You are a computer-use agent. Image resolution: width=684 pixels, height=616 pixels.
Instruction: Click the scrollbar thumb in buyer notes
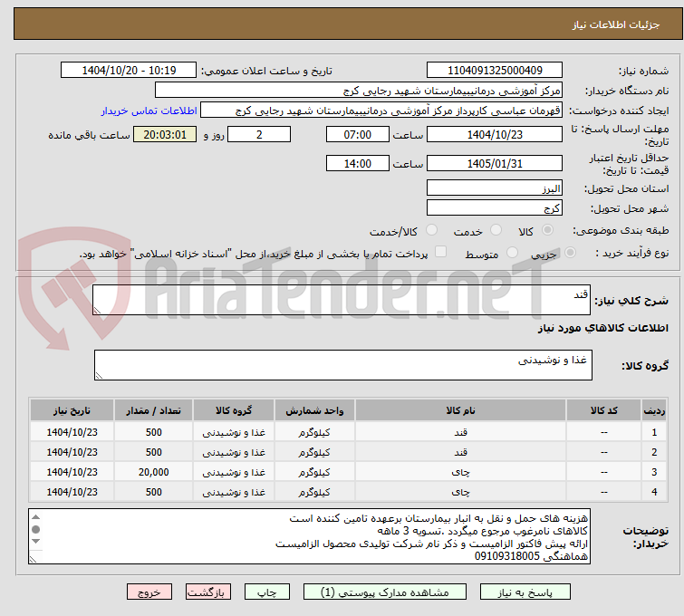(x=35, y=529)
